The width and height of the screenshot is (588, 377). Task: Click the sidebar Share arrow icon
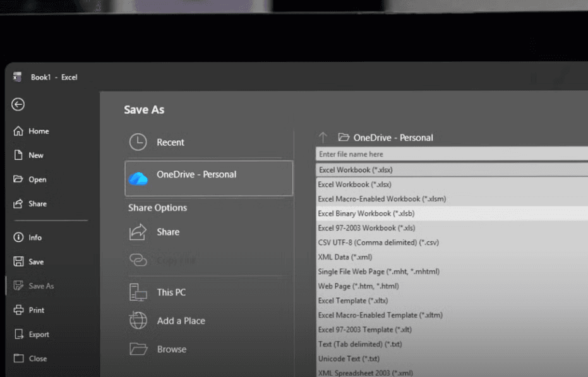[18, 203]
